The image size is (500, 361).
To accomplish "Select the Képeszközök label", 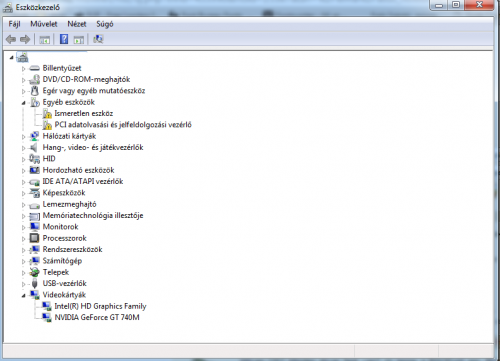I will (x=64, y=193).
